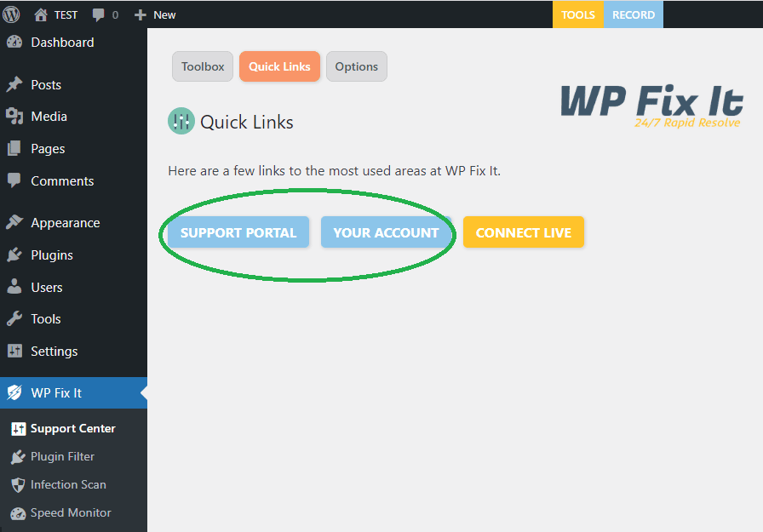Click the WordPress logo icon
The width and height of the screenshot is (763, 532).
11,14
